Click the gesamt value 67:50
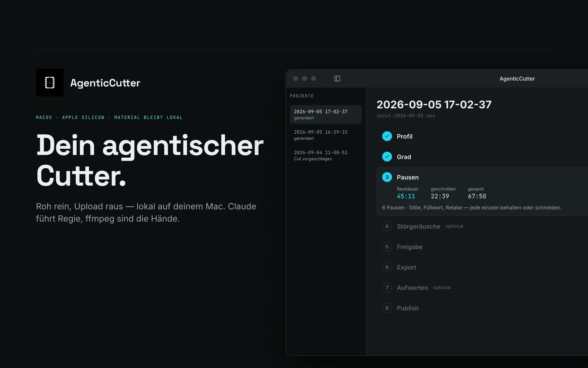This screenshot has width=588, height=368. pos(477,196)
